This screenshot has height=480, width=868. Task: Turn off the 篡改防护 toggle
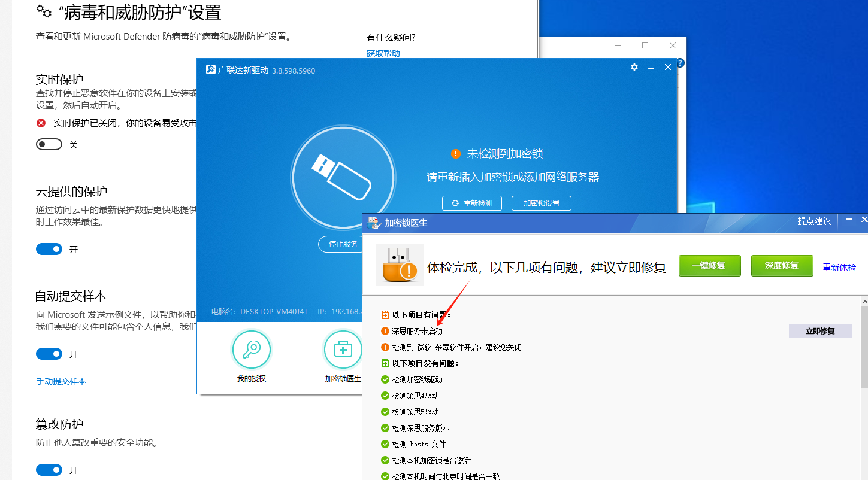49,469
